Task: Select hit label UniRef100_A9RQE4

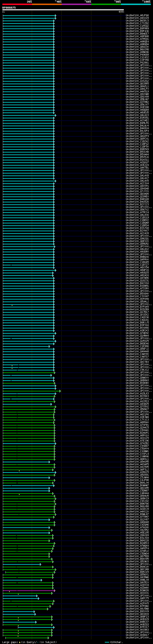Action: pos(137,42)
